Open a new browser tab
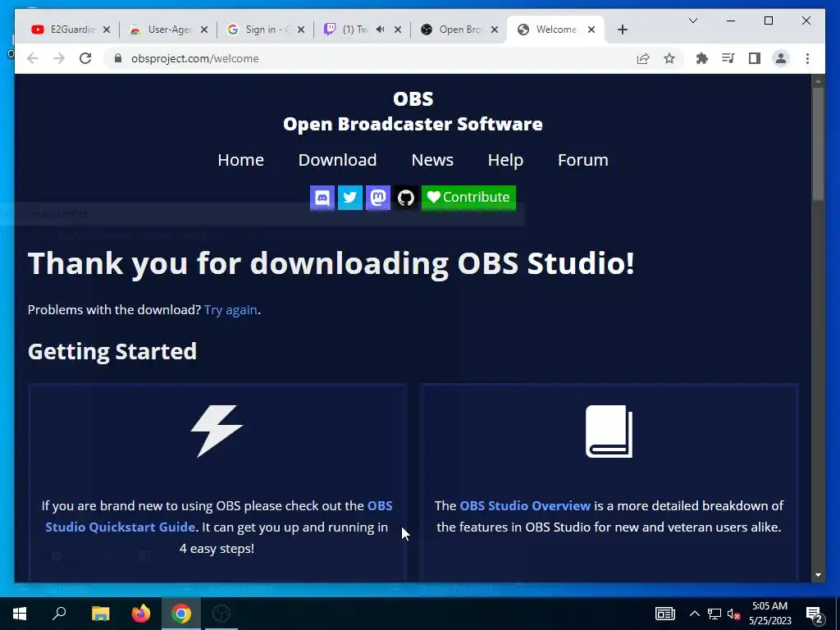 [623, 30]
